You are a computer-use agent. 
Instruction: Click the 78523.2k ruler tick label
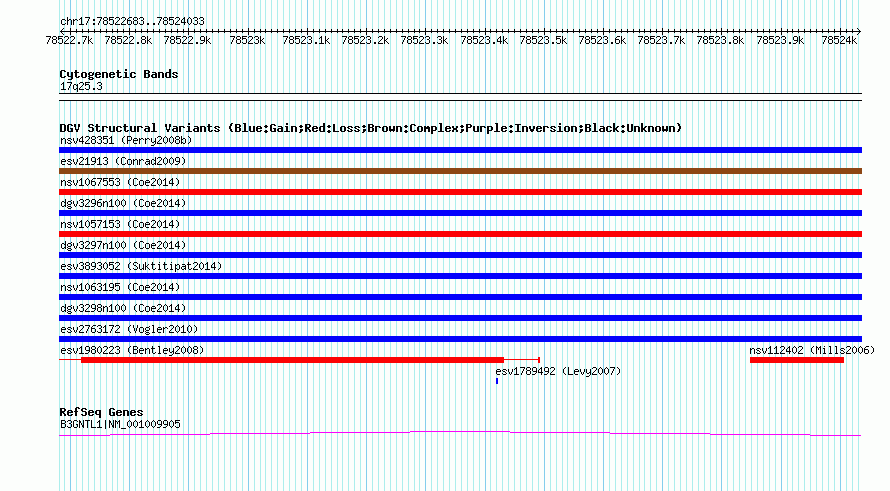[x=365, y=40]
